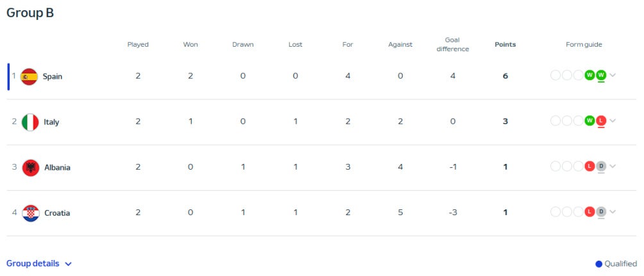Viewport: 644px width, 276px height.
Task: Expand Albania's form guide chevron
Action: click(613, 166)
